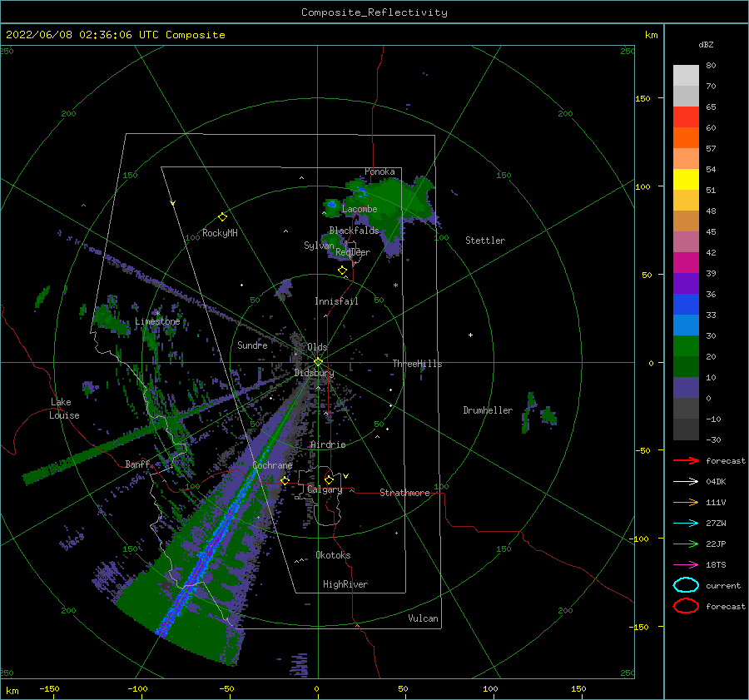Click the HighRiver label
This screenshot has width=749, height=700.
point(345,584)
